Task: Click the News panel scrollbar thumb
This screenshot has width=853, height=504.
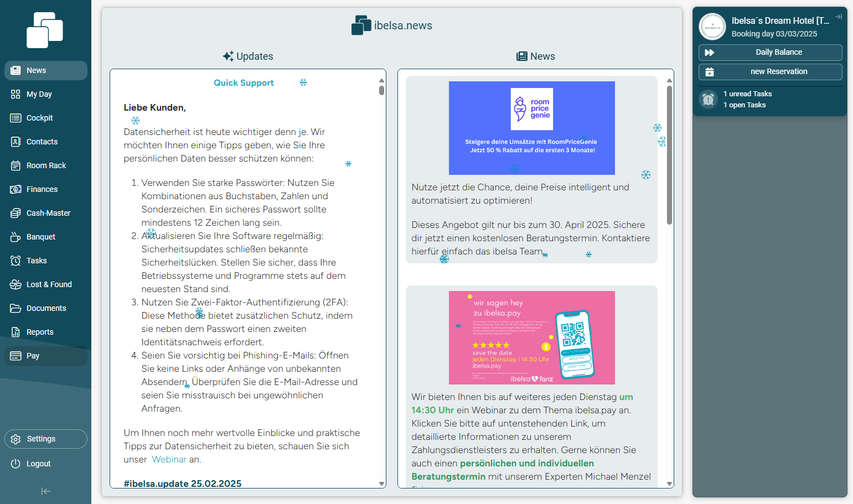Action: coord(669,155)
